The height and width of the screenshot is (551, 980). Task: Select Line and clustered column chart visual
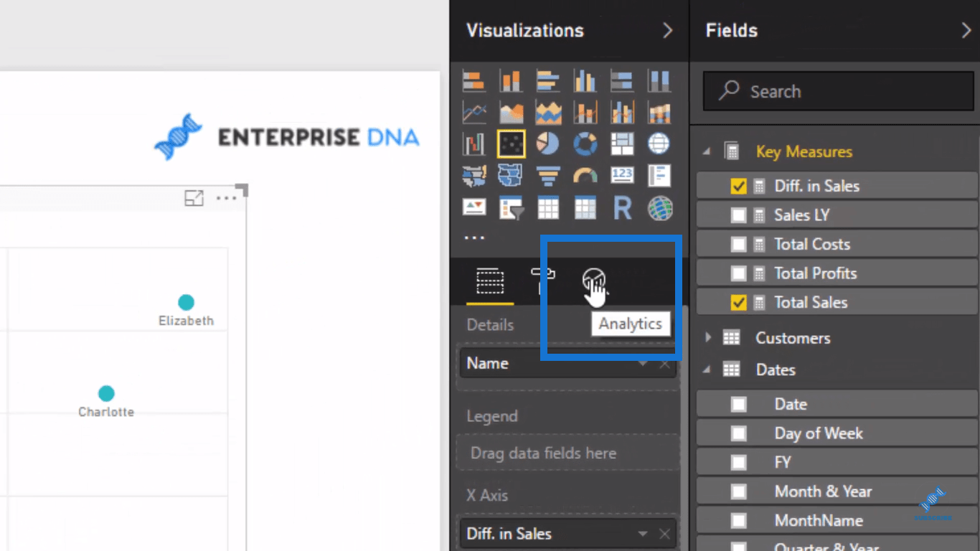(x=622, y=112)
